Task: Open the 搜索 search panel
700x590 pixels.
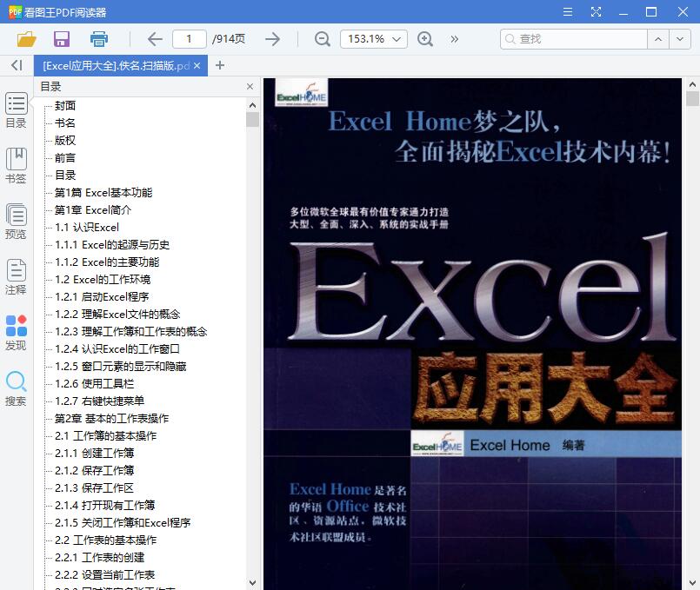Action: tap(16, 388)
